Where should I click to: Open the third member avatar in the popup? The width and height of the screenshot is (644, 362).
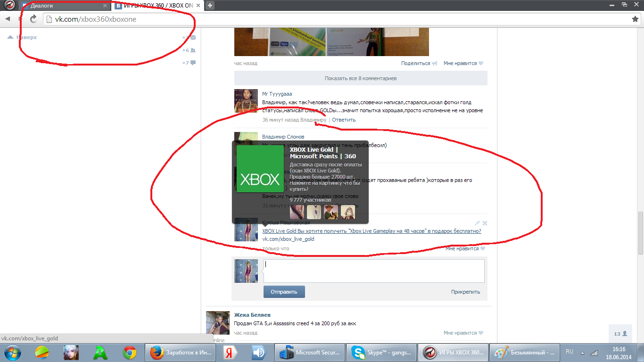(331, 212)
